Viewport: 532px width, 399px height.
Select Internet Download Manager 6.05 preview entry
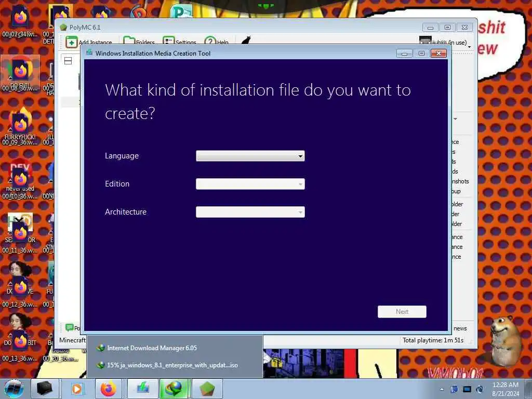(175, 348)
